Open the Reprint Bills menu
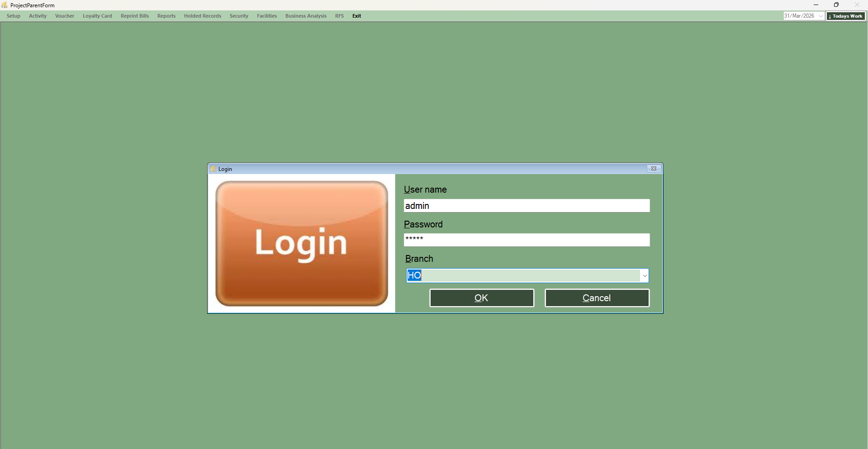Screen dimensions: 868x449 [135, 16]
